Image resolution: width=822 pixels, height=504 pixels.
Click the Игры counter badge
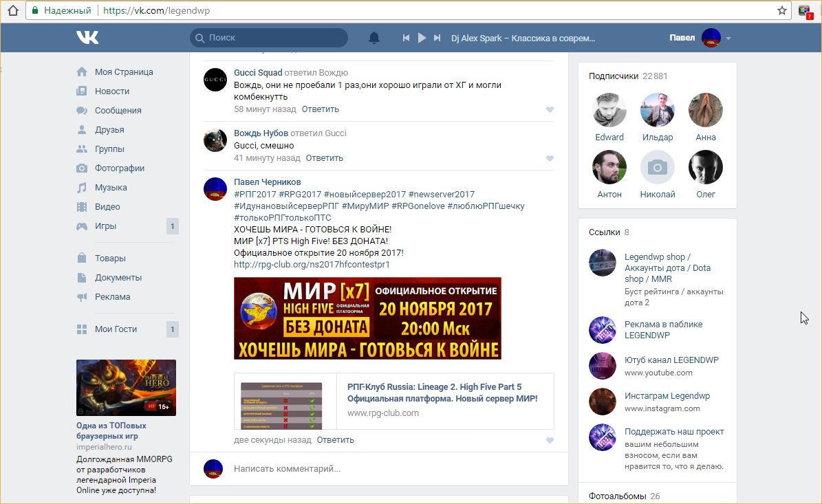click(x=173, y=226)
